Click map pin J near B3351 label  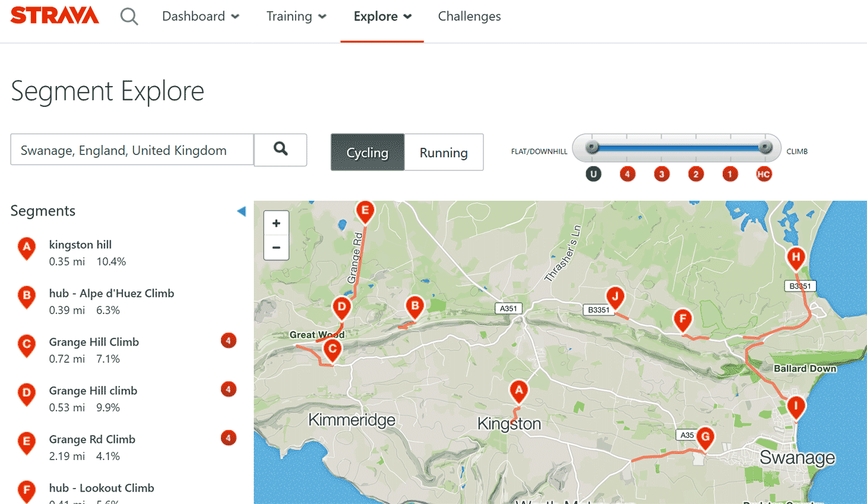click(615, 297)
